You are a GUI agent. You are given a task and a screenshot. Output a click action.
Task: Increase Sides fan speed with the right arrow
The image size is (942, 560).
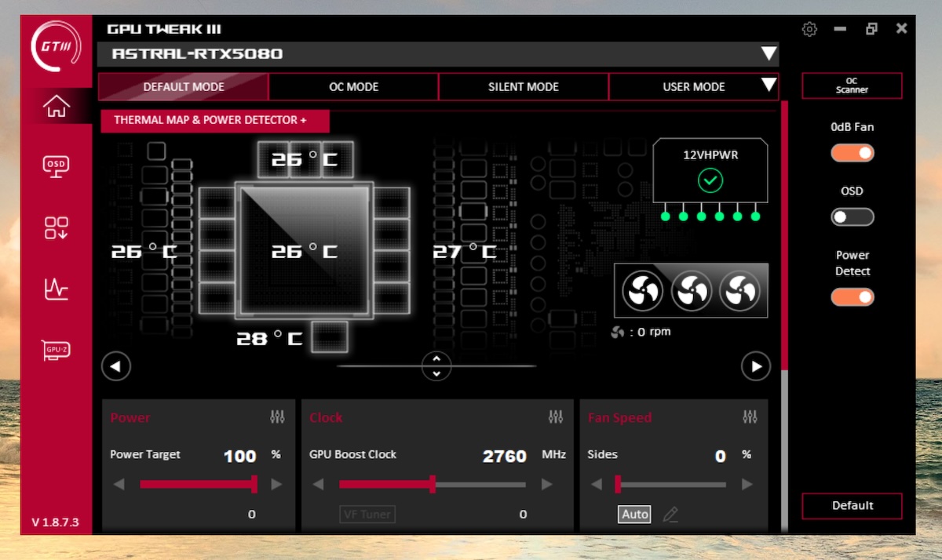pyautogui.click(x=747, y=485)
